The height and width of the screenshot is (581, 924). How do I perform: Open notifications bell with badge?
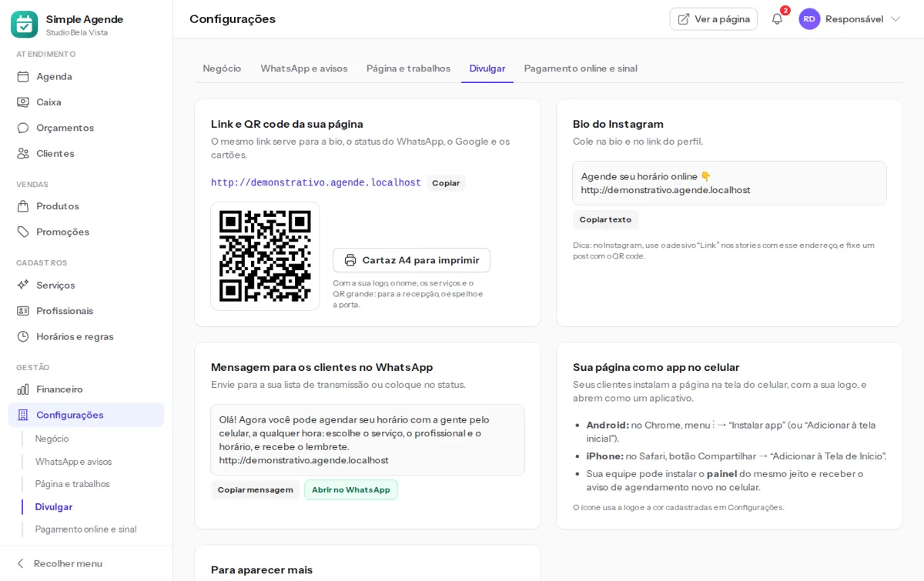point(778,18)
